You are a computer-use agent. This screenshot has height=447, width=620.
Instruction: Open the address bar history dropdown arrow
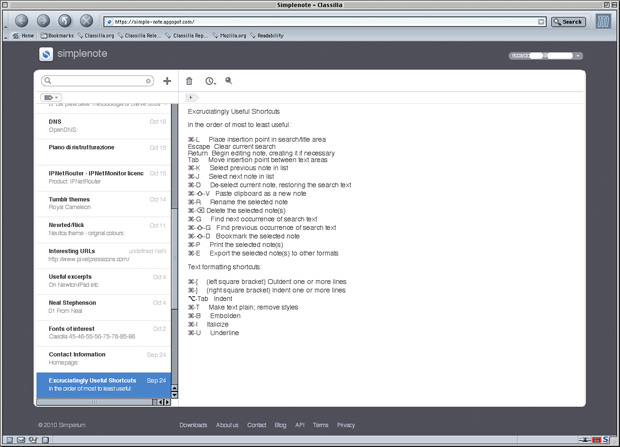(x=541, y=22)
